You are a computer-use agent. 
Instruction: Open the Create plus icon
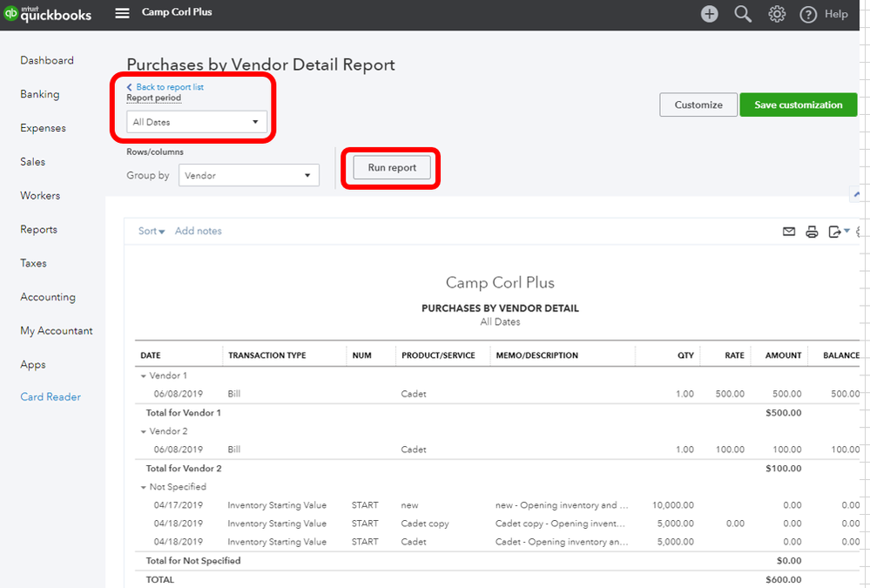click(x=710, y=14)
